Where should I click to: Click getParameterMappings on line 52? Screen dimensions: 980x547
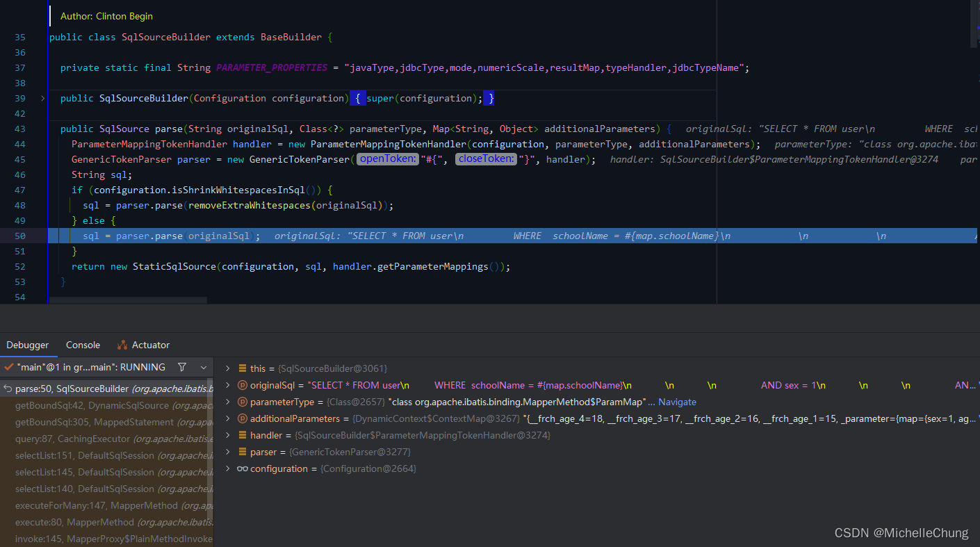(x=433, y=266)
